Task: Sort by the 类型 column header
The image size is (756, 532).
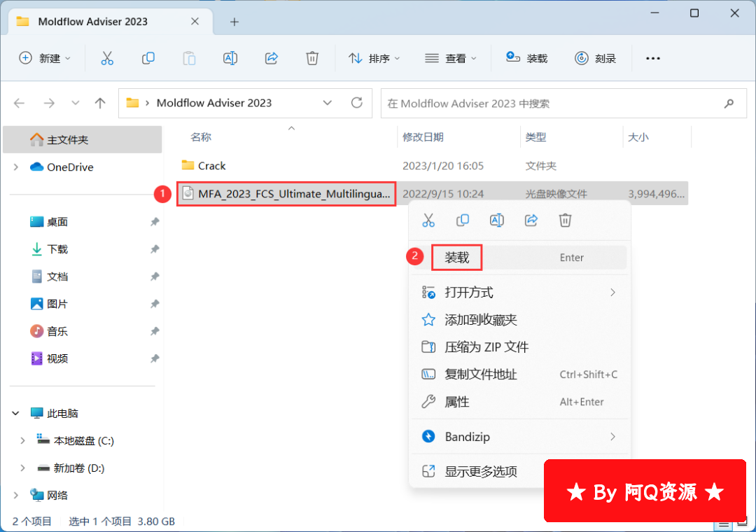Action: pos(535,137)
